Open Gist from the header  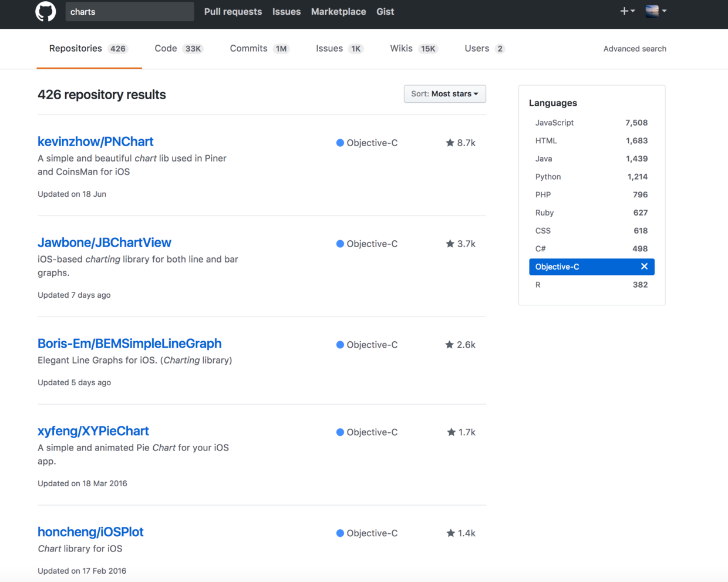(385, 11)
